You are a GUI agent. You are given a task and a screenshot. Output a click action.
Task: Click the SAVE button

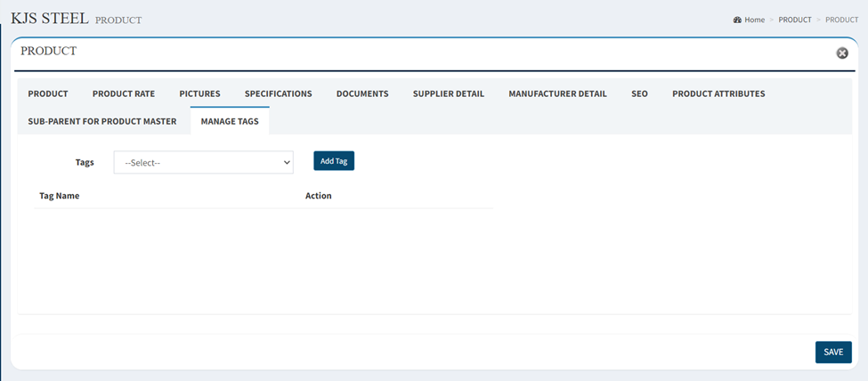[x=833, y=353]
